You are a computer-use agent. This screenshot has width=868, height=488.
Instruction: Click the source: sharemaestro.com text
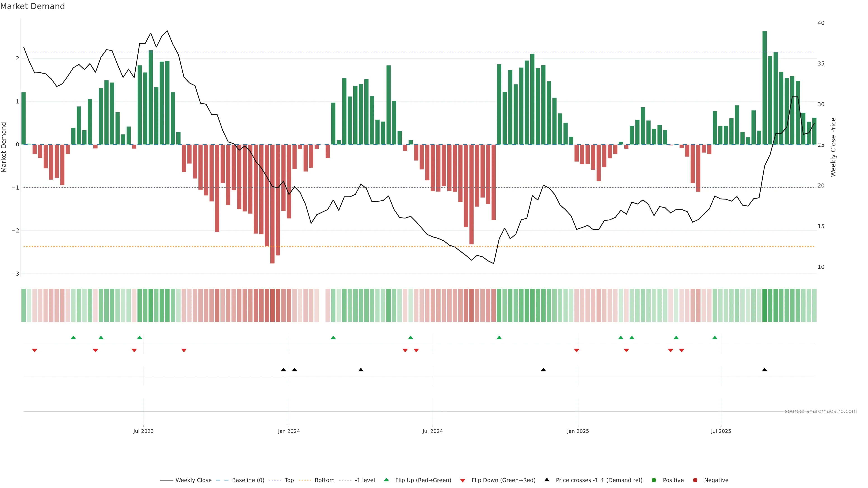tap(821, 411)
